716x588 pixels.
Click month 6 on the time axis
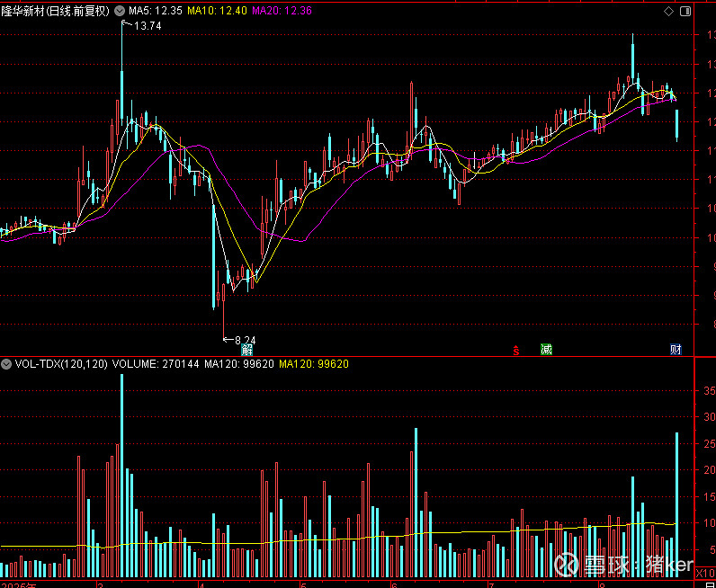tap(394, 584)
